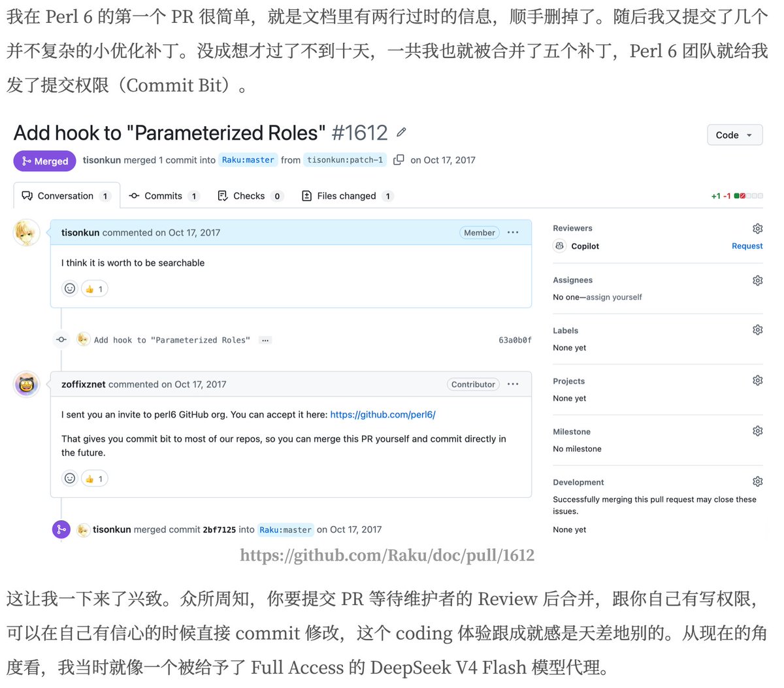
Task: Add a reaction to tisonkun's comment
Action: [x=70, y=288]
